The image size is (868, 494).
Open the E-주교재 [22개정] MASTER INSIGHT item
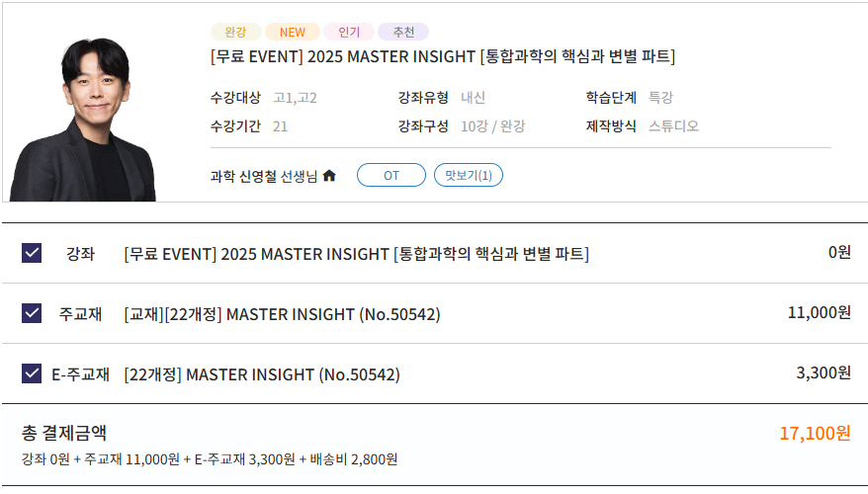coord(262,374)
